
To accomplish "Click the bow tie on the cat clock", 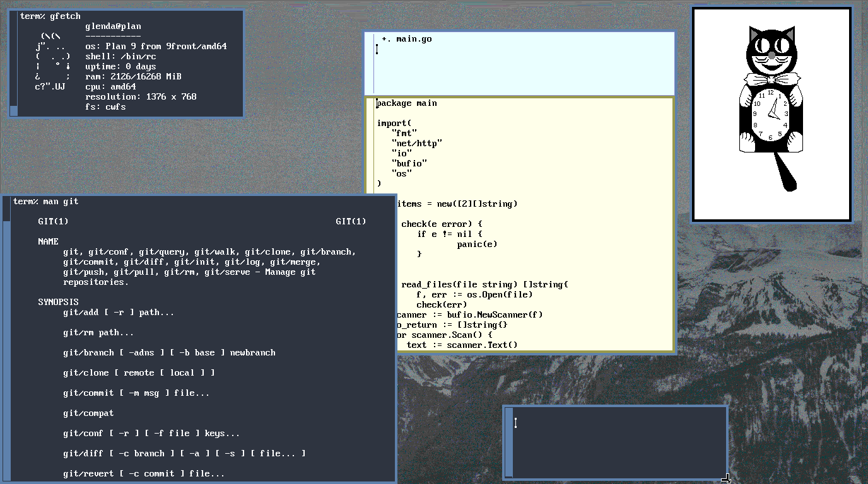I will pos(771,80).
